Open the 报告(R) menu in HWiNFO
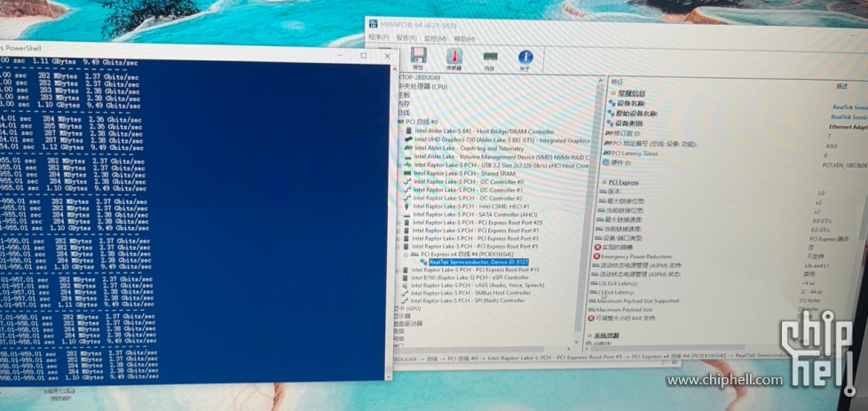The width and height of the screenshot is (868, 411). pyautogui.click(x=406, y=37)
